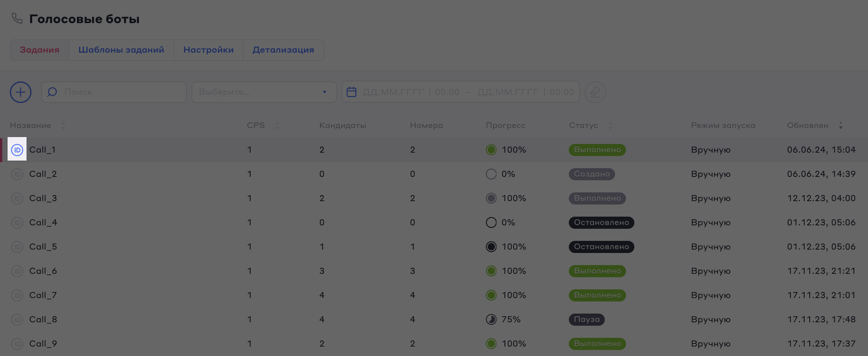Select the Call_1 row name
This screenshot has width=868, height=356.
(x=42, y=150)
